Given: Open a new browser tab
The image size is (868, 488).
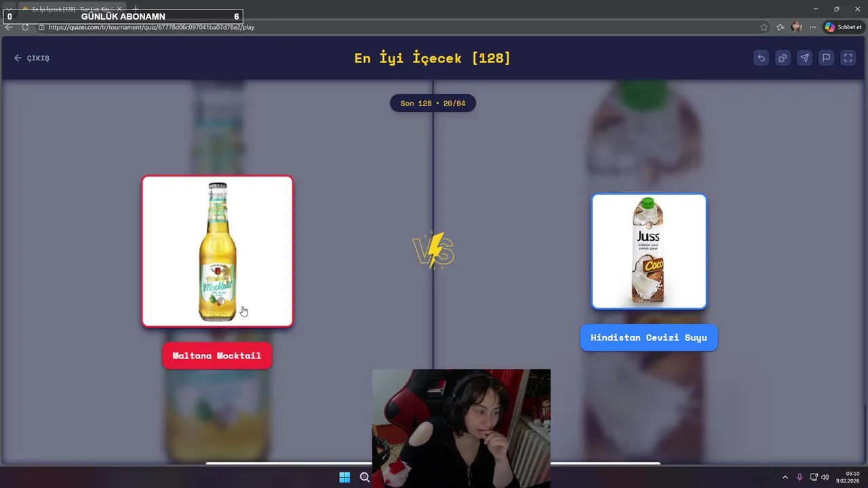Looking at the screenshot, I should click(x=136, y=9).
